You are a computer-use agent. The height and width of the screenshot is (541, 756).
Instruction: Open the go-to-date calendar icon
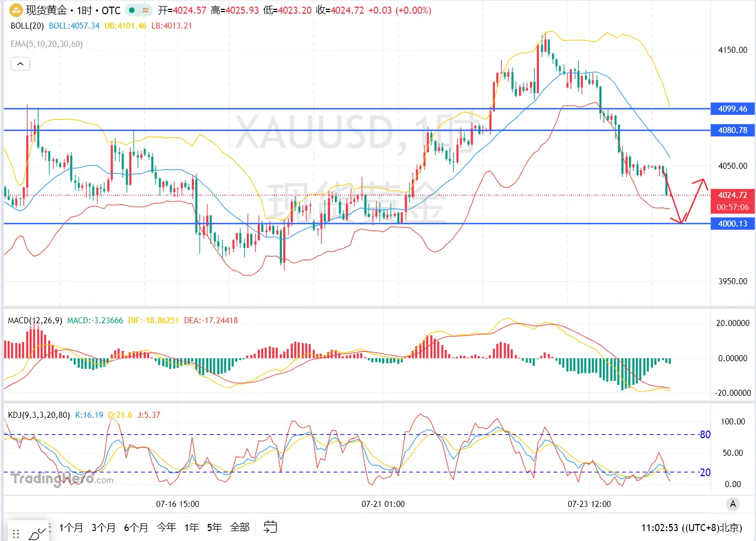[270, 527]
